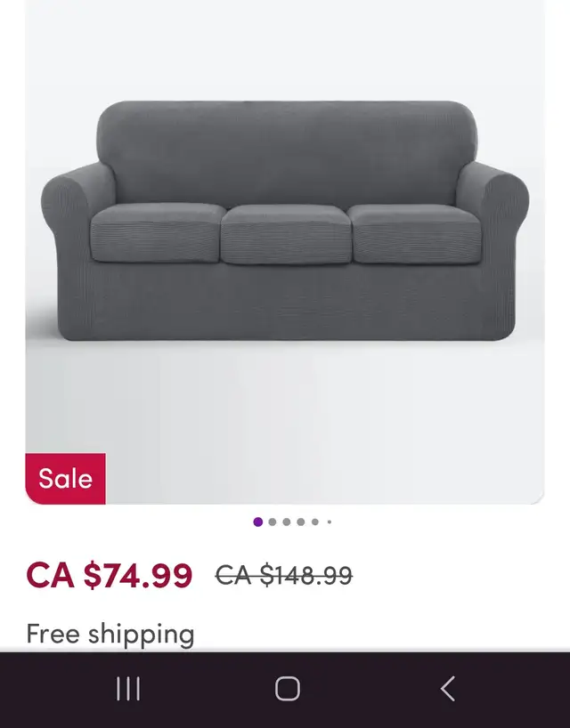Image resolution: width=570 pixels, height=728 pixels.
Task: Tap the middle seat cushion of sofa
Action: [286, 234]
